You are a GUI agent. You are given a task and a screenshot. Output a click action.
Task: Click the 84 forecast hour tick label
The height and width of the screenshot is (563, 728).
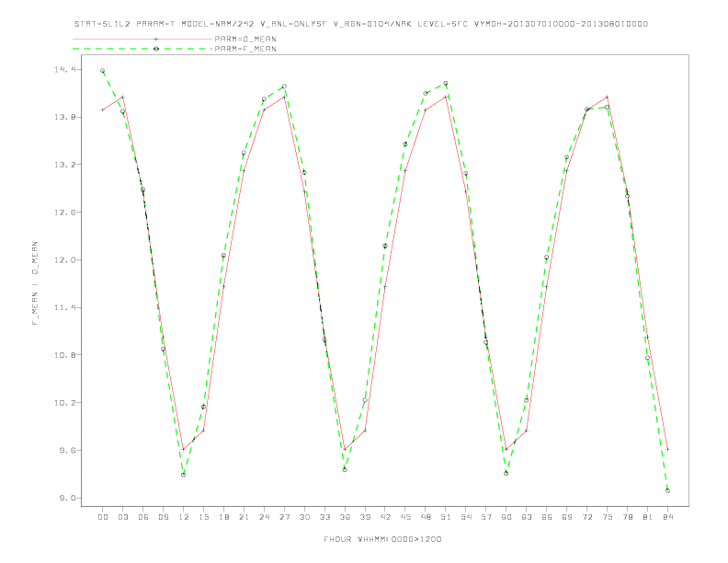(x=668, y=517)
